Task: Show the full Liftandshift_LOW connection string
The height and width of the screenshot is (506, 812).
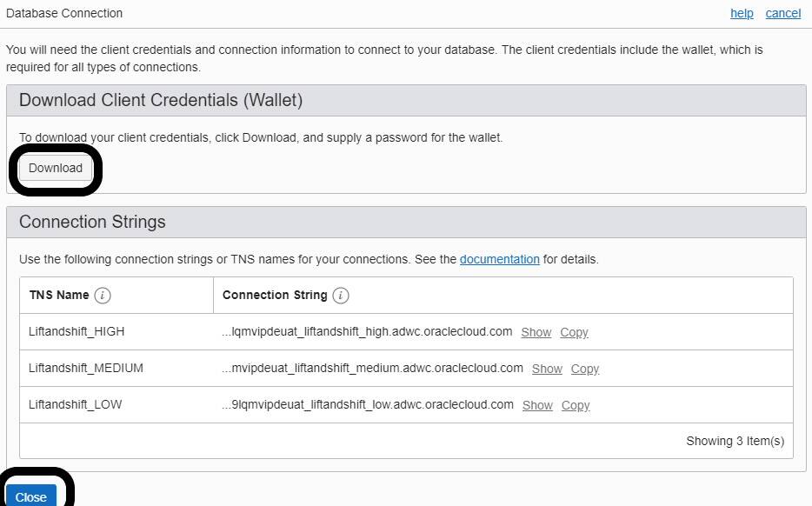Action: click(x=537, y=405)
